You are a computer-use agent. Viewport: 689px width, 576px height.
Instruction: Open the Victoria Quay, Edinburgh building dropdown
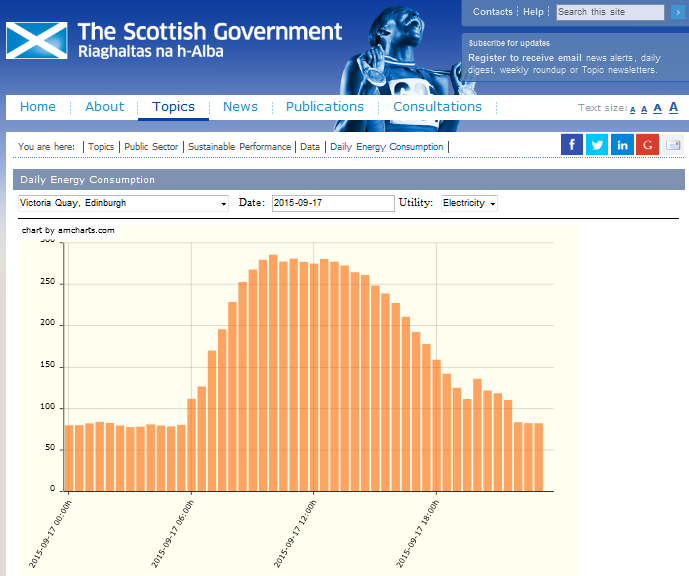pos(123,203)
